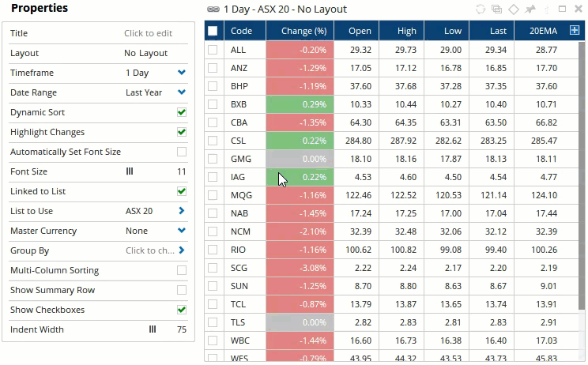
Task: Click the Group By 'Click to ch...' text
Action: click(x=150, y=250)
